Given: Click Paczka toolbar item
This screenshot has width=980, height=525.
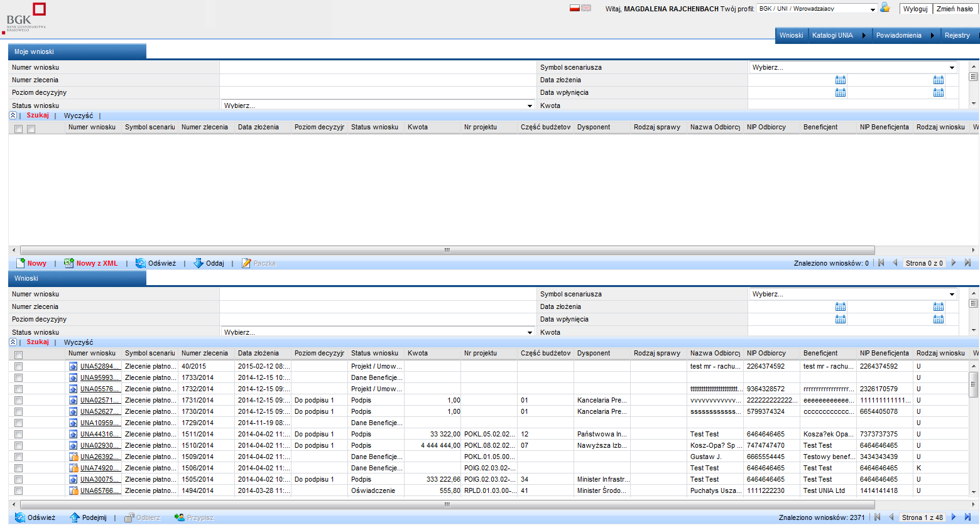Looking at the screenshot, I should pos(259,263).
